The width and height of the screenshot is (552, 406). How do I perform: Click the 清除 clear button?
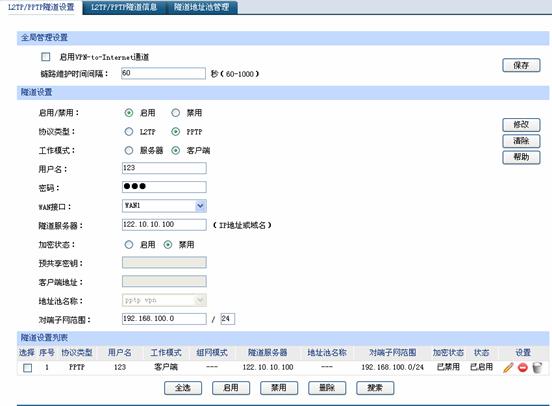[x=521, y=141]
